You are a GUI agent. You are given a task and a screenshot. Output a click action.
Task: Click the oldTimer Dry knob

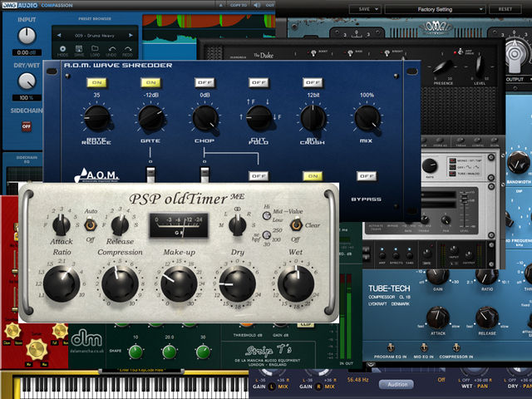point(238,284)
